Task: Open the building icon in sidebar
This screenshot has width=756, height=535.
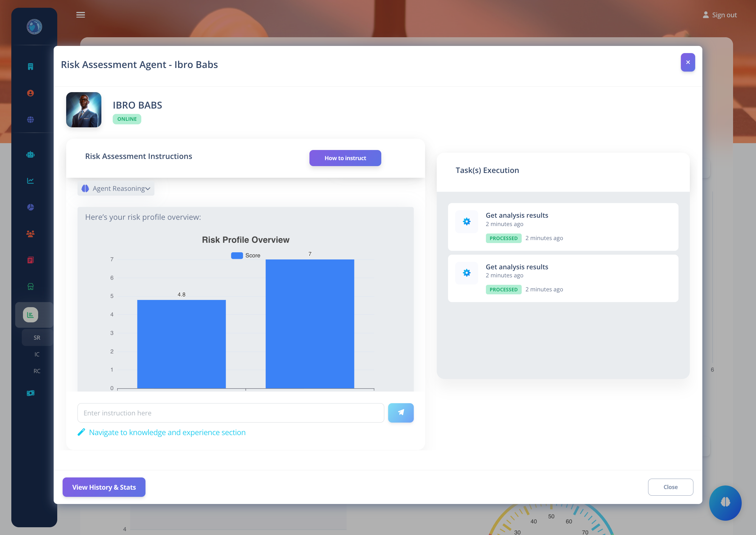Action: 30,67
